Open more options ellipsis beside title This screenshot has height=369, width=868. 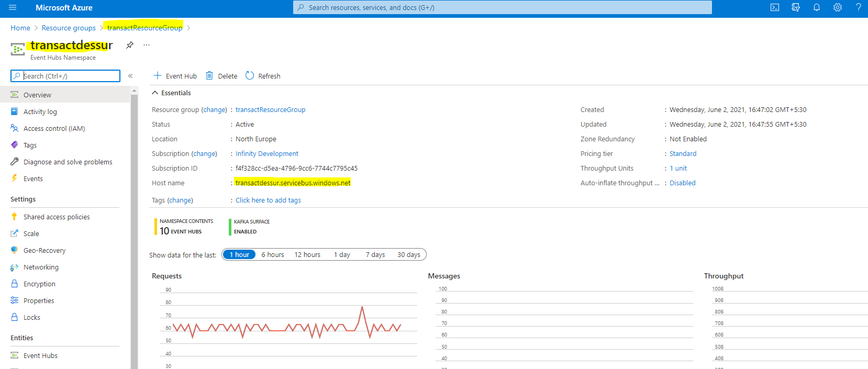pyautogui.click(x=147, y=45)
